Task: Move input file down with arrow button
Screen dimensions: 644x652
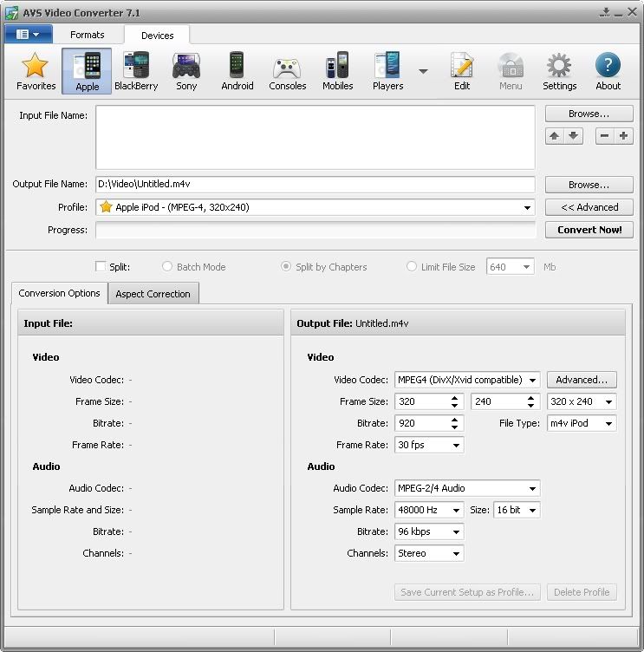Action: coord(573,136)
